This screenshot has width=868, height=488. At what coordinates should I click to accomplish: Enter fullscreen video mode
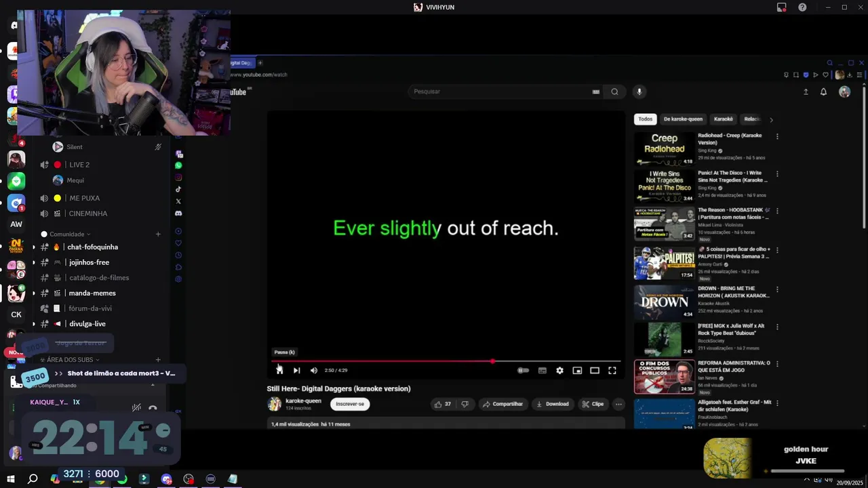(612, 370)
